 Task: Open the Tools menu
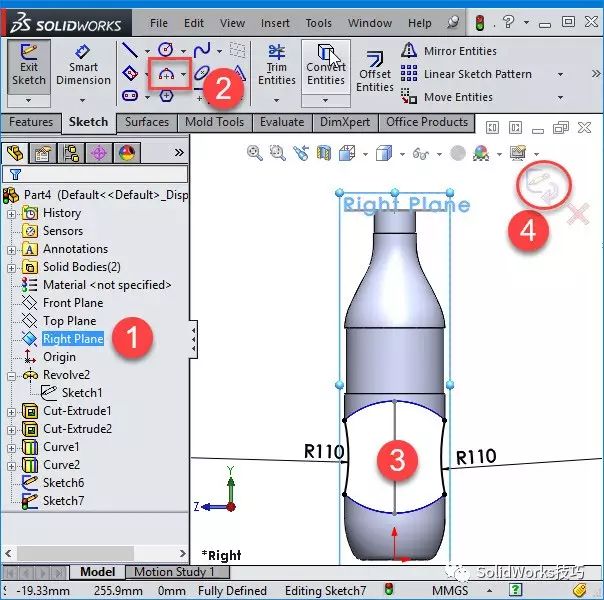(318, 23)
